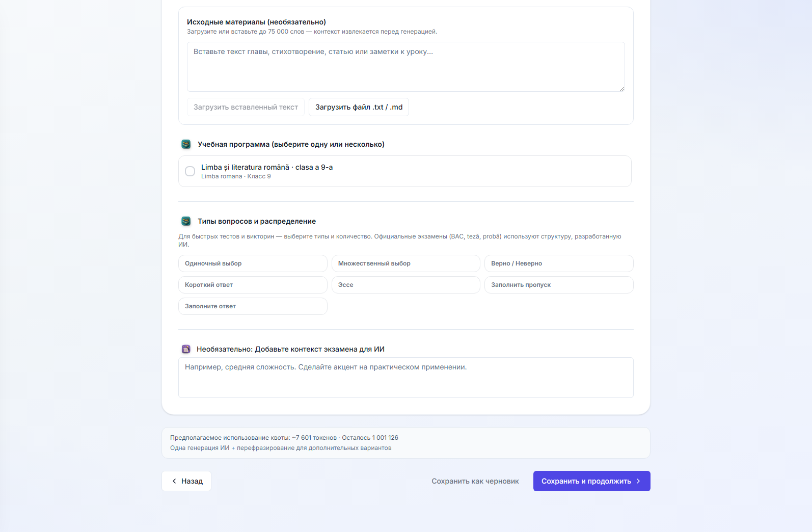Toggle the Одиночный выбор question type
Viewport: 812px width, 532px height.
pyautogui.click(x=253, y=263)
